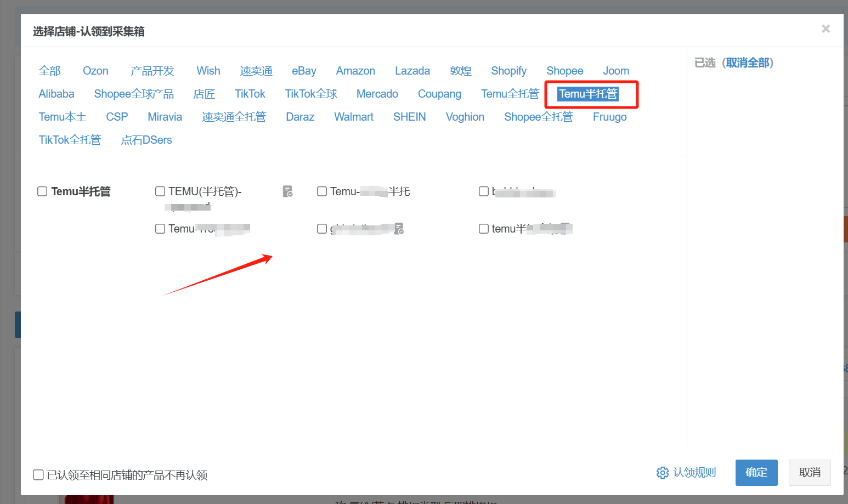Switch to the Miravia tab
The height and width of the screenshot is (504, 848).
tap(165, 117)
